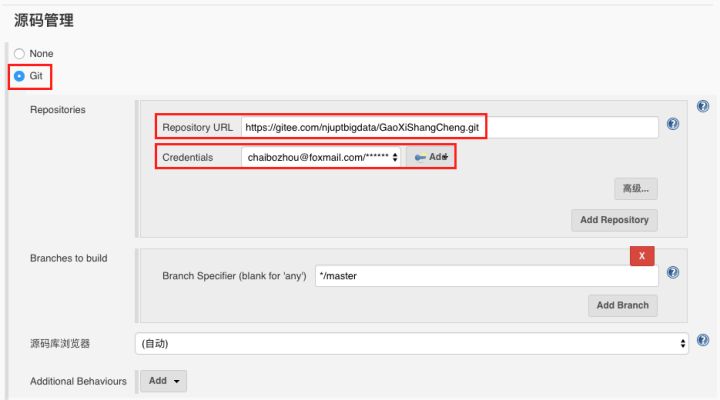The image size is (720, 400).
Task: Open the Credentials dropdown
Action: point(321,157)
